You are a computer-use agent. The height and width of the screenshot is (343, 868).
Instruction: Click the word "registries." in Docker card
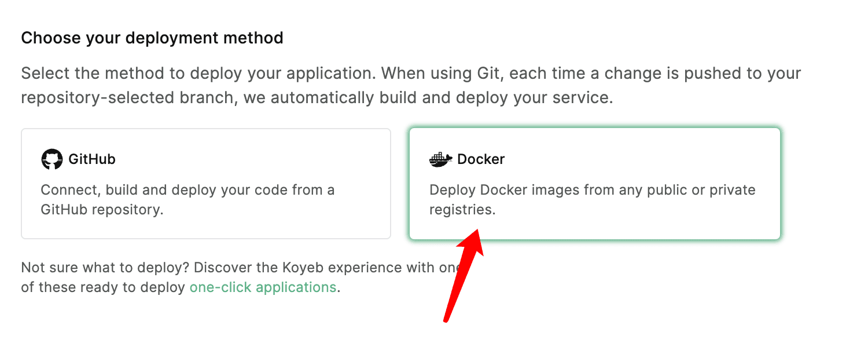click(462, 210)
